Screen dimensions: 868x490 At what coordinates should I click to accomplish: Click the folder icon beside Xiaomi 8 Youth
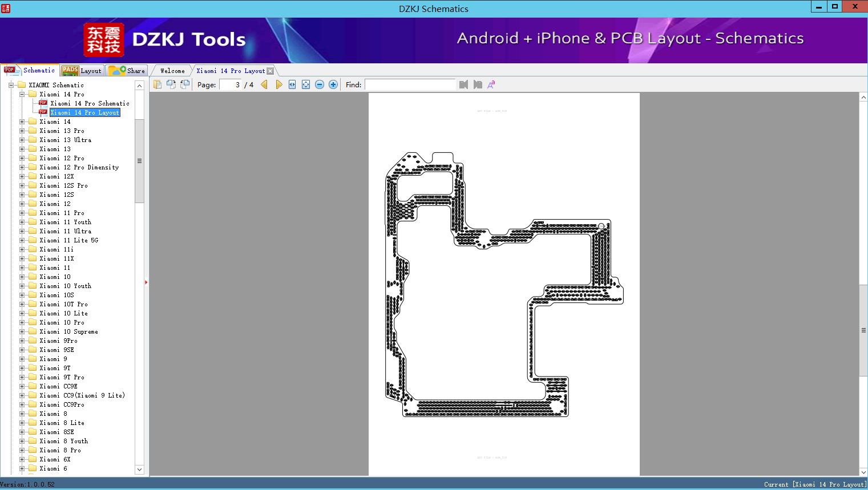pyautogui.click(x=33, y=441)
